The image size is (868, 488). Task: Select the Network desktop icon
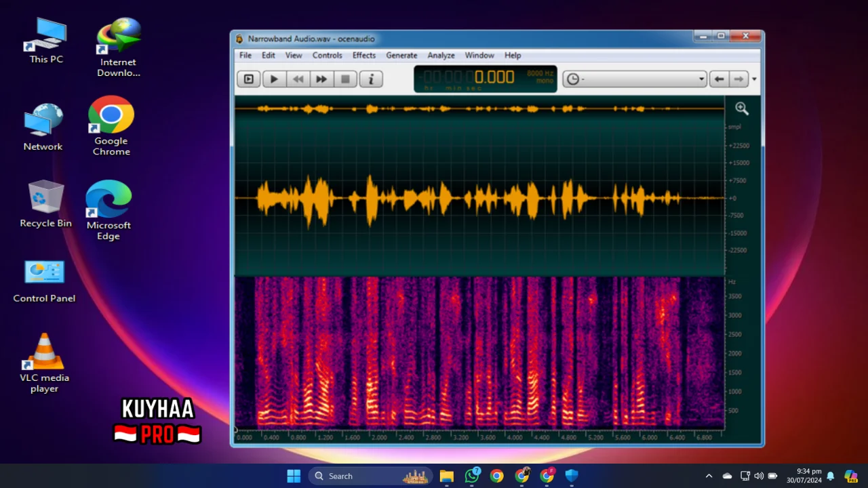43,127
